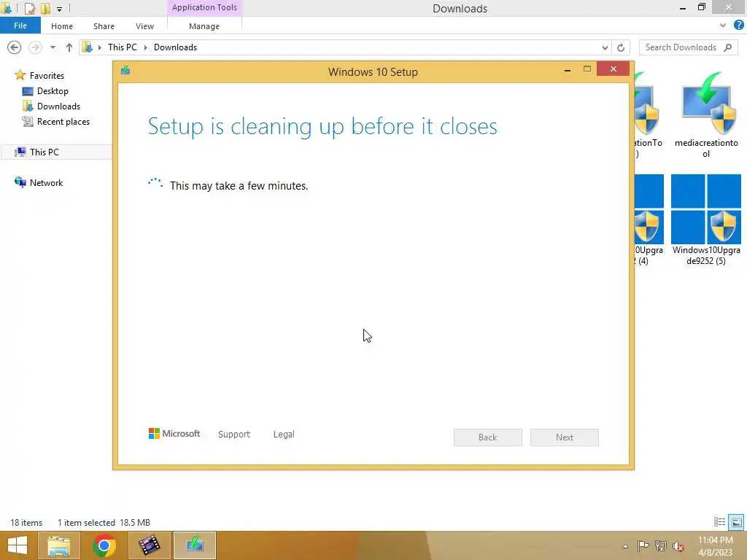
Task: Click This PC in the address bar
Action: point(123,47)
